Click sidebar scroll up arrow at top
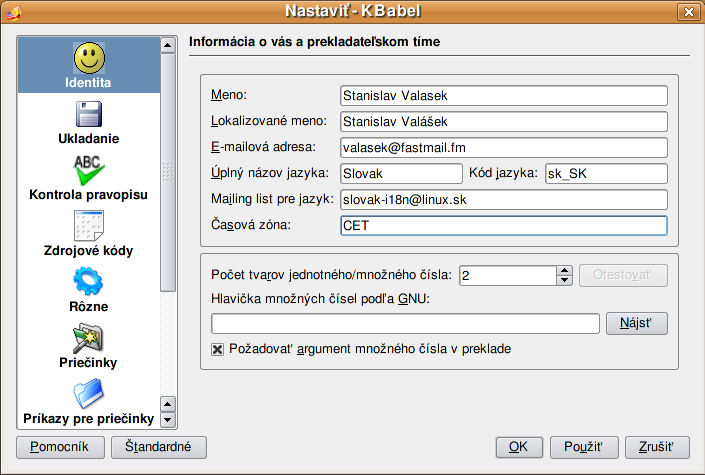The height and width of the screenshot is (475, 705). [168, 45]
